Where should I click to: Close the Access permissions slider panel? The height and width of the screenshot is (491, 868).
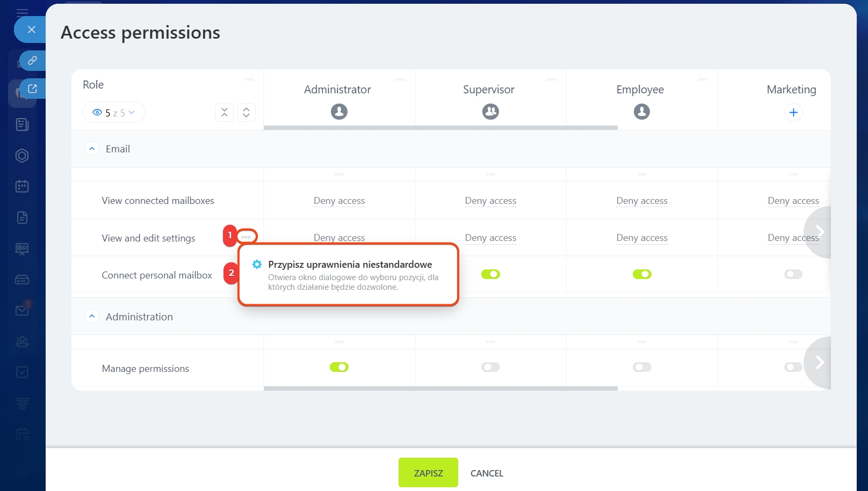click(x=31, y=30)
